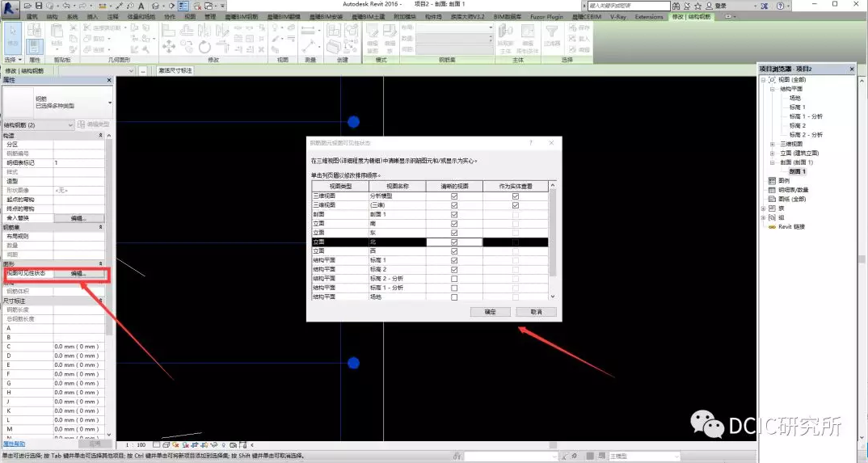The width and height of the screenshot is (868, 463).
Task: Click the dialog help question mark
Action: pyautogui.click(x=530, y=143)
